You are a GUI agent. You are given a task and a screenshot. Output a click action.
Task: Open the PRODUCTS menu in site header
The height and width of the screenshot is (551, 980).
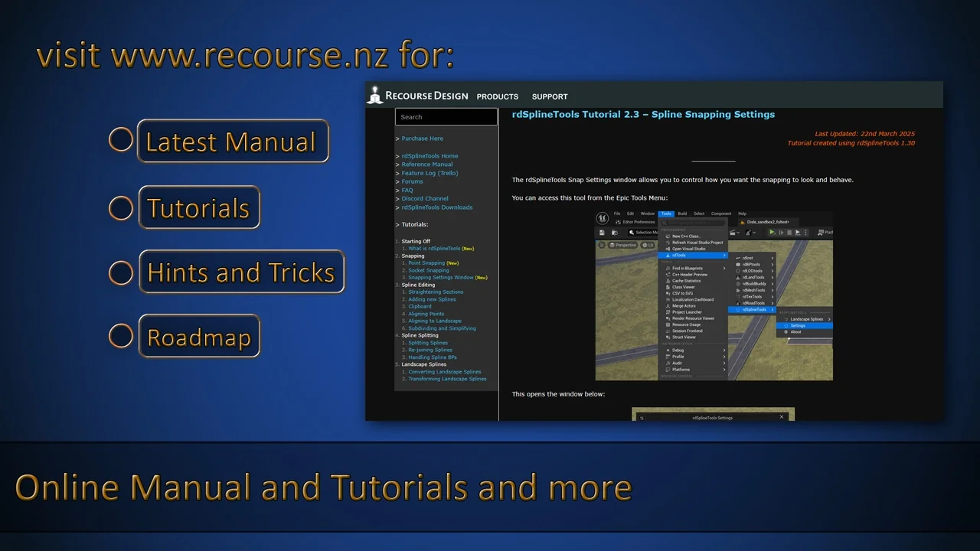[497, 96]
